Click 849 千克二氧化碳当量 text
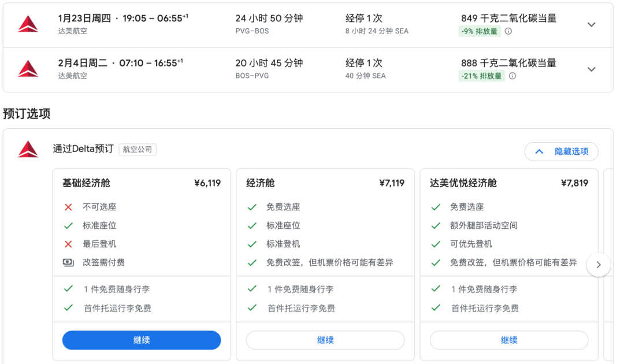Viewport: 624px width, 364px height. pos(508,18)
